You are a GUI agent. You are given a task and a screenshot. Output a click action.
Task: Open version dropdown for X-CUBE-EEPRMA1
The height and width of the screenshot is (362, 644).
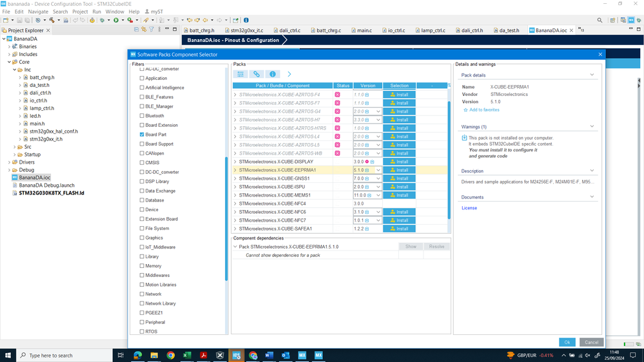[378, 170]
